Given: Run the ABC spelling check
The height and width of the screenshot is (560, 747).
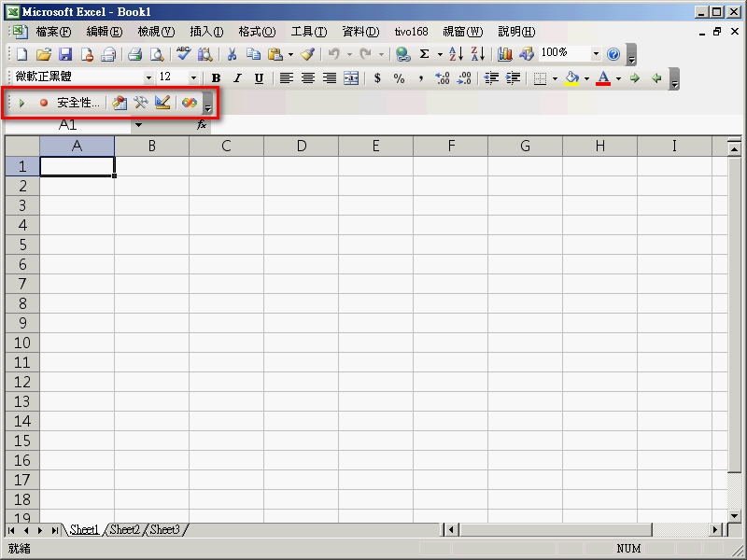Looking at the screenshot, I should pyautogui.click(x=183, y=54).
